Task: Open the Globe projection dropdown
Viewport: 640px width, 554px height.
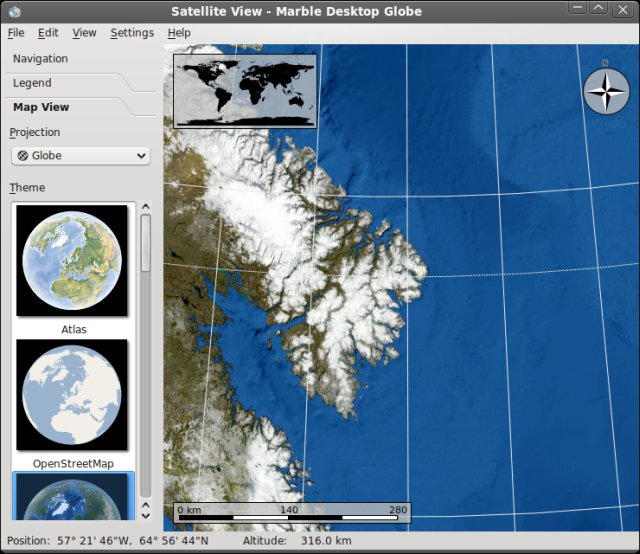Action: (81, 156)
